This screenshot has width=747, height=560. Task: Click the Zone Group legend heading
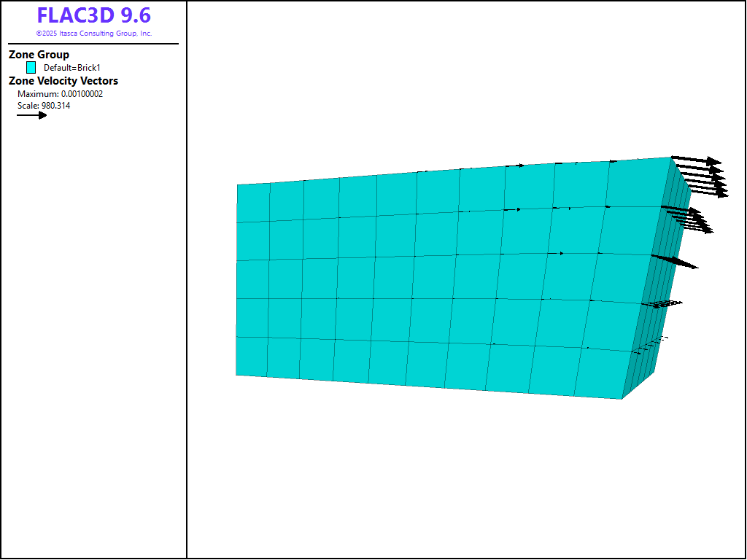click(39, 55)
